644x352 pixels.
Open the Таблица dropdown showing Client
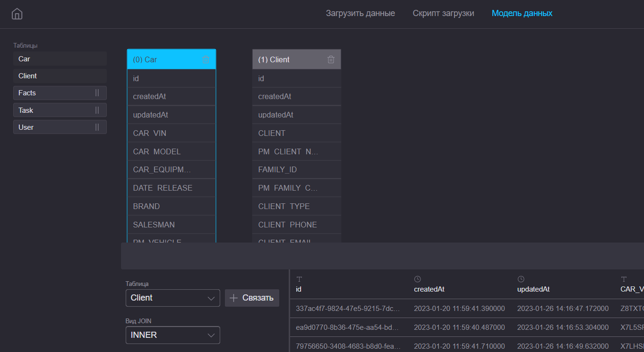coord(173,298)
